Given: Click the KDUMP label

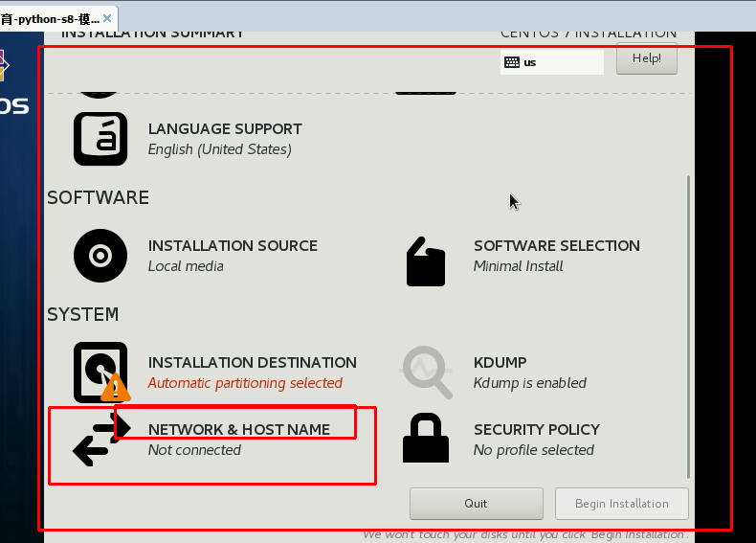Looking at the screenshot, I should click(500, 363).
